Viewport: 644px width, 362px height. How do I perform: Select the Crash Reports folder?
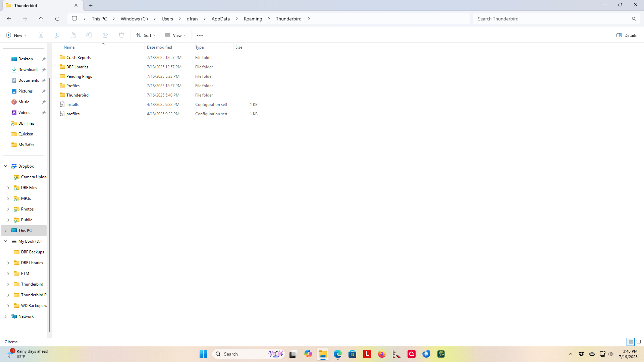click(x=78, y=58)
